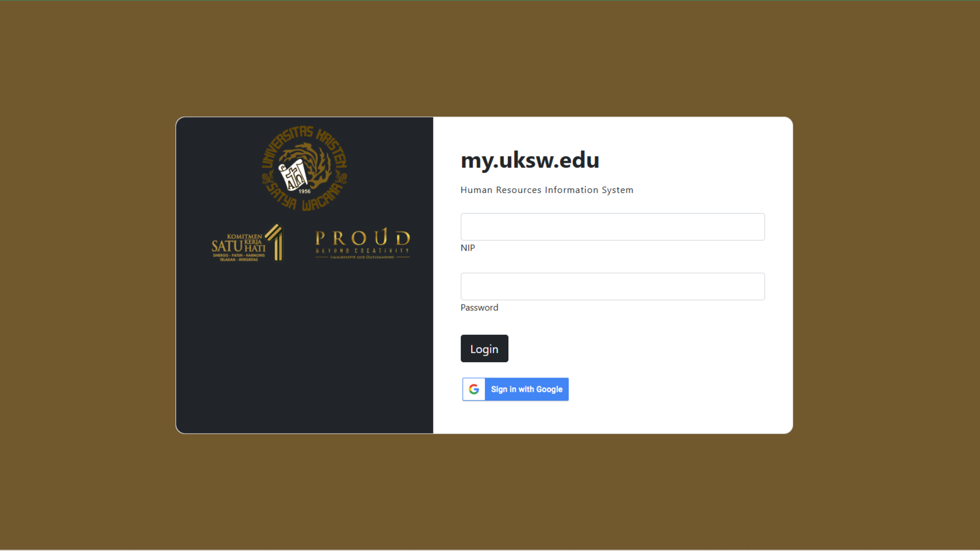The image size is (980, 551).
Task: Click the Komitmen Kerja Satu Hati logo
Action: (248, 243)
